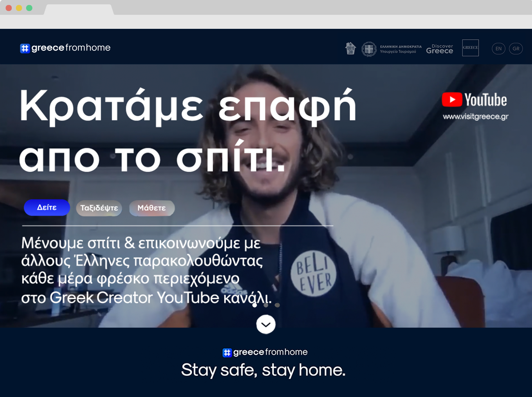Click the square GREECE logo
Image resolution: width=532 pixels, height=397 pixels.
coord(470,48)
